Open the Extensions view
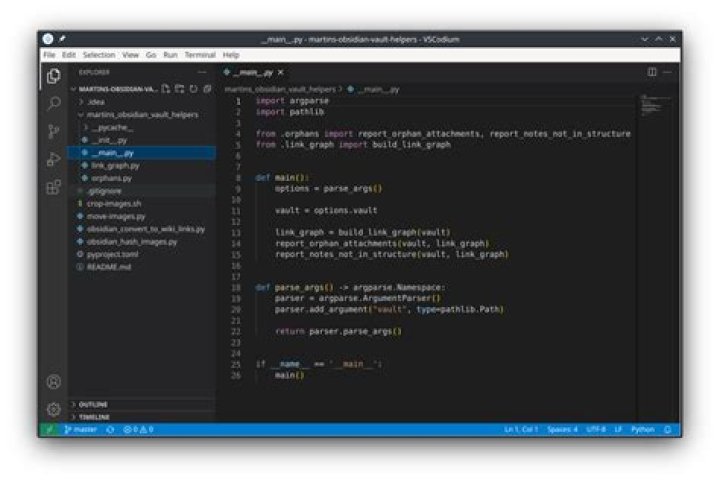This screenshot has width=720, height=482. tap(54, 187)
